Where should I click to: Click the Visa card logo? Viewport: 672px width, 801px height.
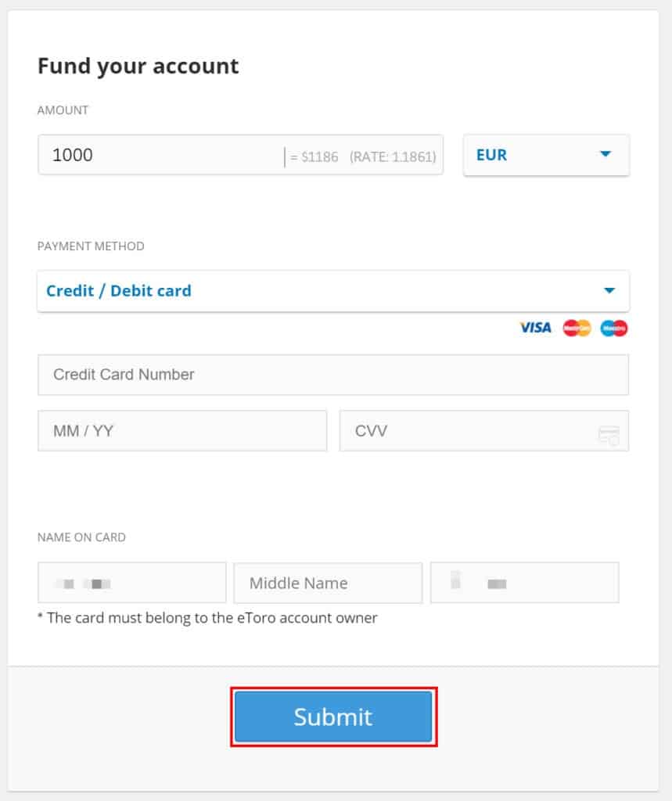click(535, 328)
